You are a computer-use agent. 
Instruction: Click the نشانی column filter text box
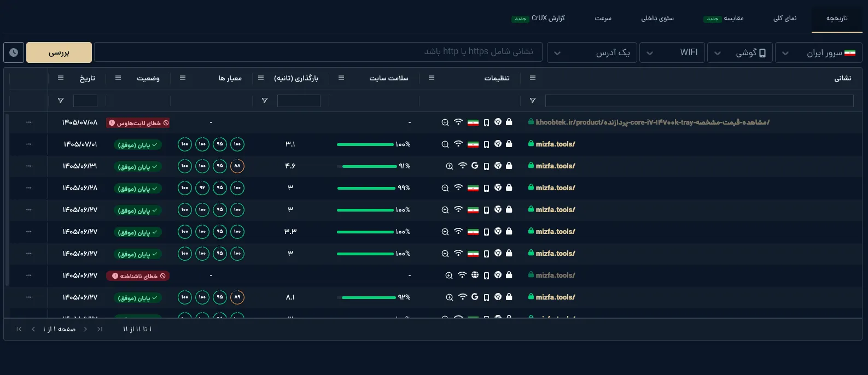[x=699, y=101]
